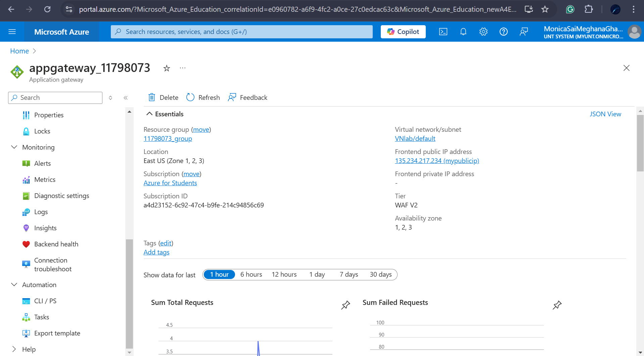Go back in browser history

pos(11,9)
